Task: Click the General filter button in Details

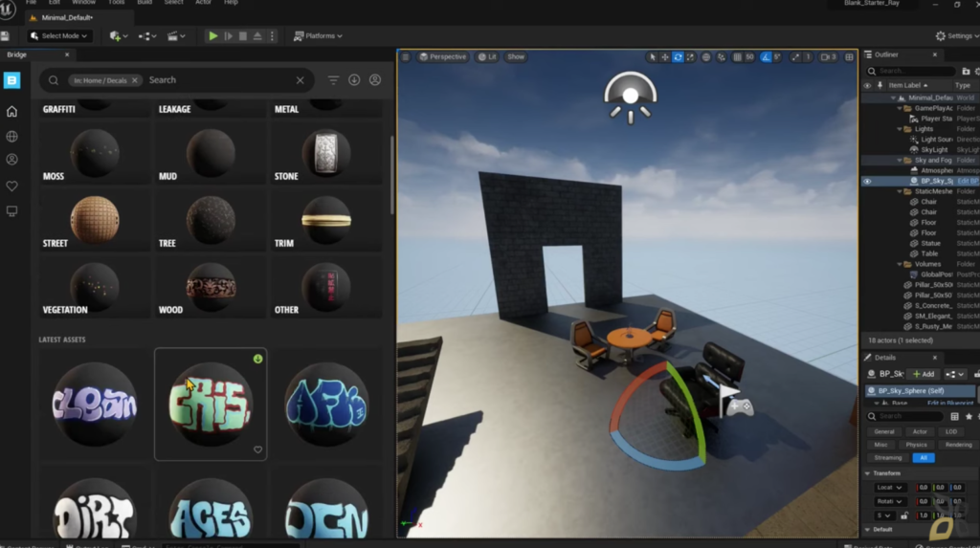Action: [x=883, y=431]
